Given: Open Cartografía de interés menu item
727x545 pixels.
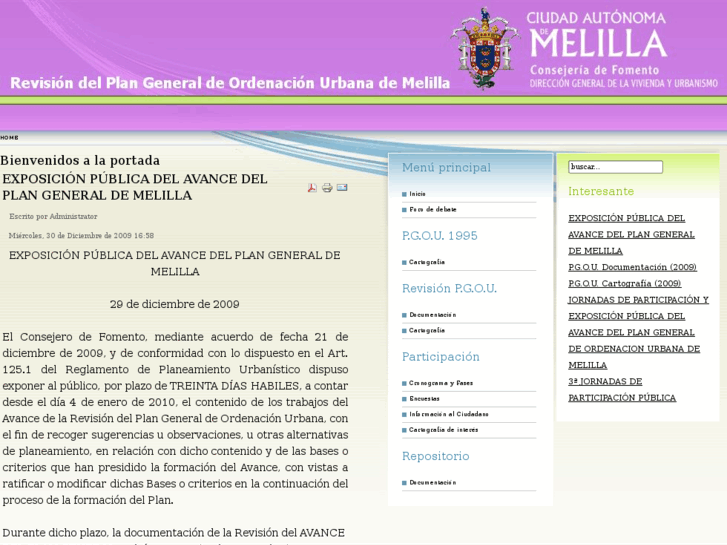Looking at the screenshot, I should coord(443,430).
